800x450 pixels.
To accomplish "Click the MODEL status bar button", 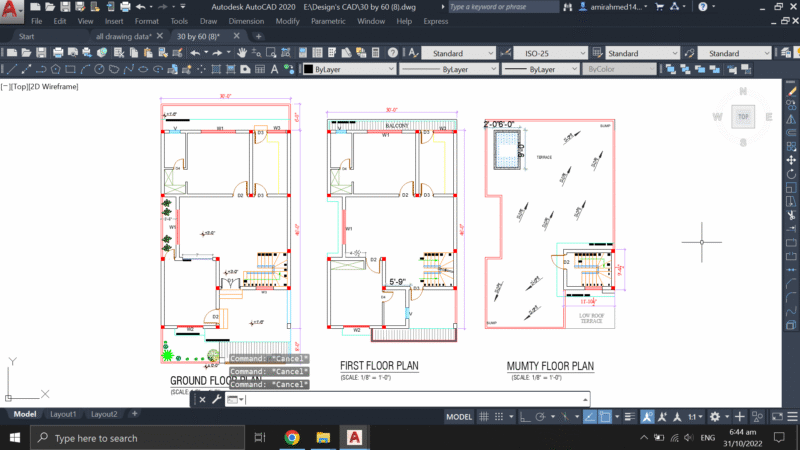I will (x=459, y=417).
